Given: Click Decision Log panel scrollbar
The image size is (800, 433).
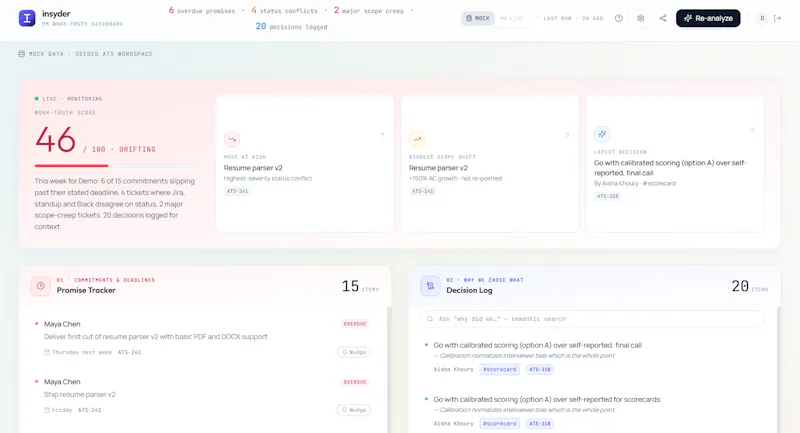Looking at the screenshot, I should [779, 369].
